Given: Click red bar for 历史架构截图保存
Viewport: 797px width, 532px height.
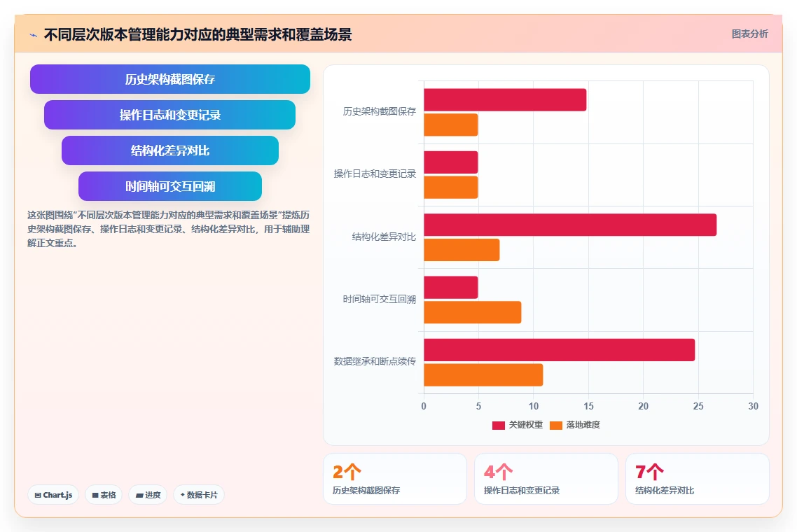Looking at the screenshot, I should pos(505,99).
